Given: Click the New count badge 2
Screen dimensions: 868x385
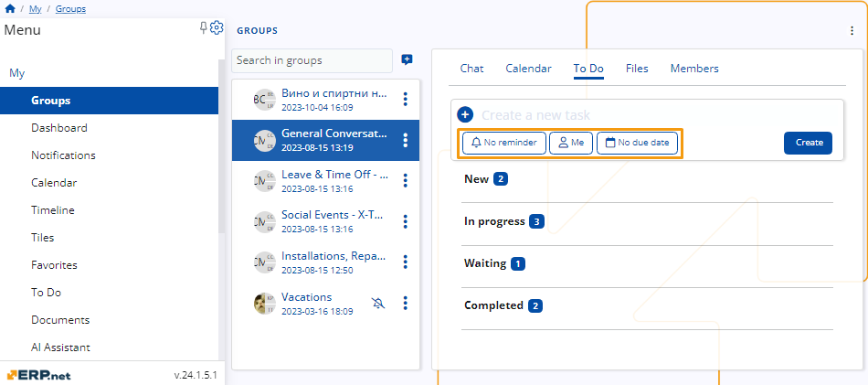Looking at the screenshot, I should [501, 179].
